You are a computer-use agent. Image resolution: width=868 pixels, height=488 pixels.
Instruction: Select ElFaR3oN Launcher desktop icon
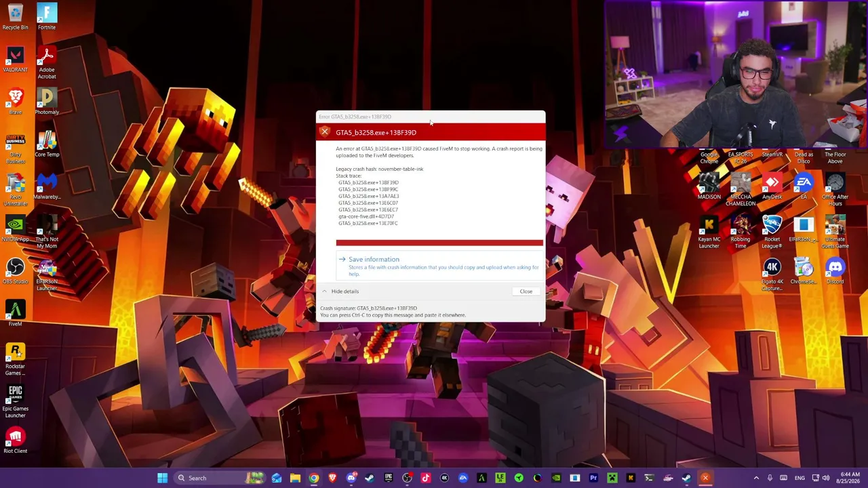(x=47, y=275)
